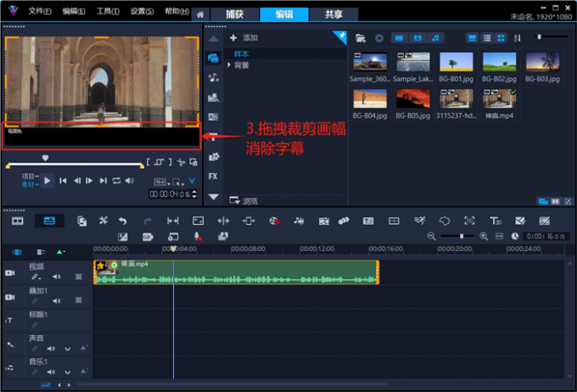
Task: Step to next frame
Action: click(x=89, y=181)
